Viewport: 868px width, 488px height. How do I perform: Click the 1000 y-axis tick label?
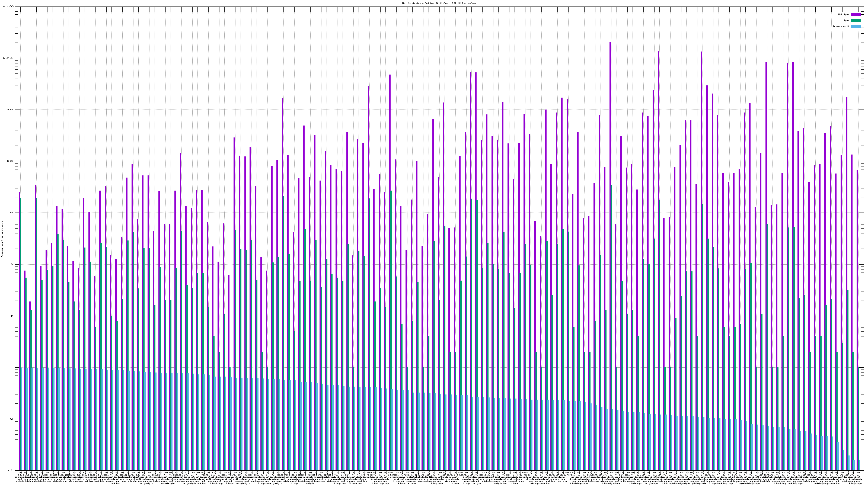click(11, 213)
